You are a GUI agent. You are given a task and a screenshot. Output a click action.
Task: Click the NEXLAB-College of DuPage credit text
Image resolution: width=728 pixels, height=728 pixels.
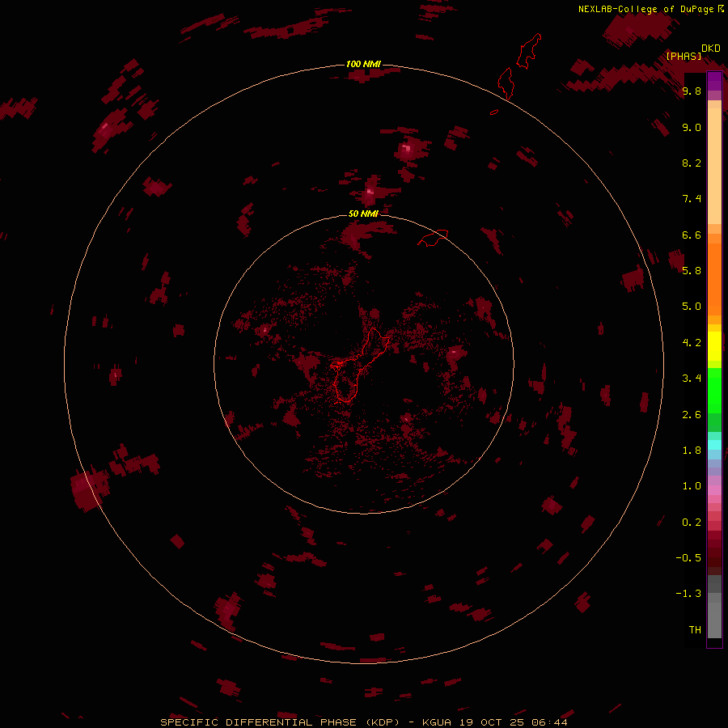(646, 9)
